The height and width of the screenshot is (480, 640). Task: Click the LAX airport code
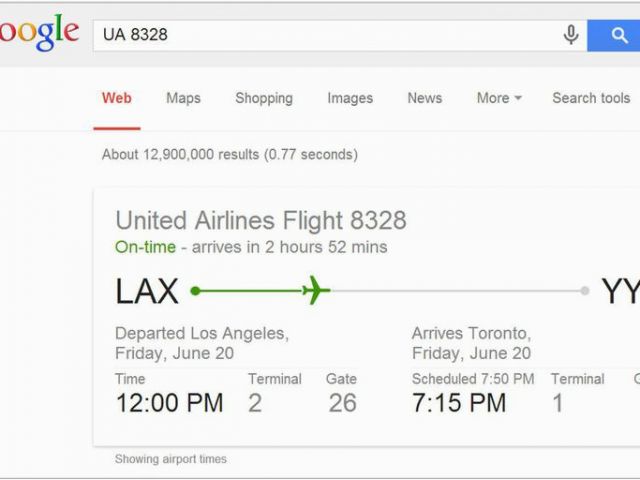[147, 291]
